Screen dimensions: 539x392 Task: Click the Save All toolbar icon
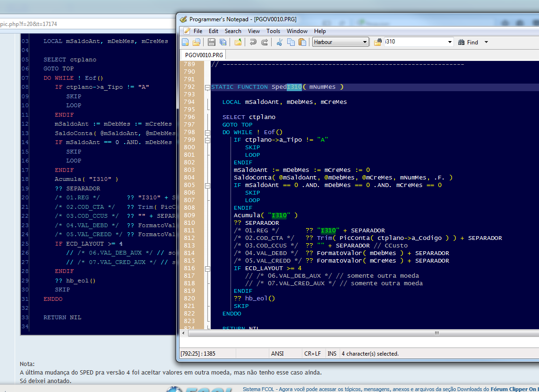click(222, 42)
